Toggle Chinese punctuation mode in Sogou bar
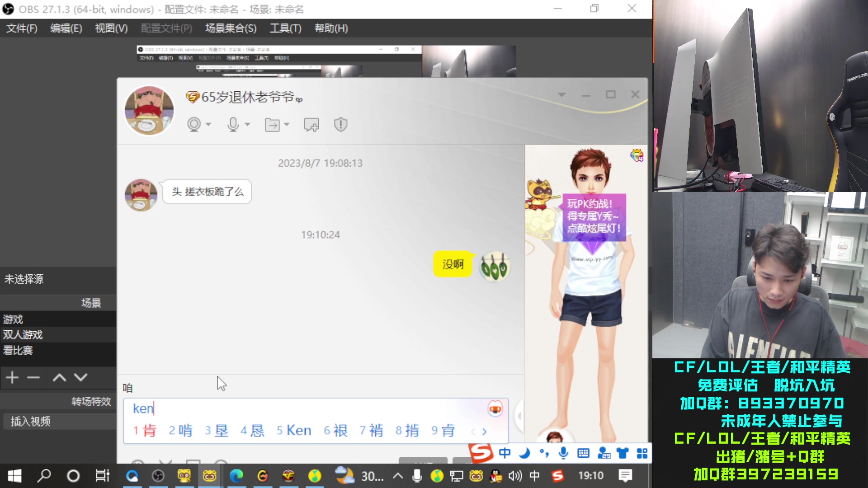 (x=544, y=453)
